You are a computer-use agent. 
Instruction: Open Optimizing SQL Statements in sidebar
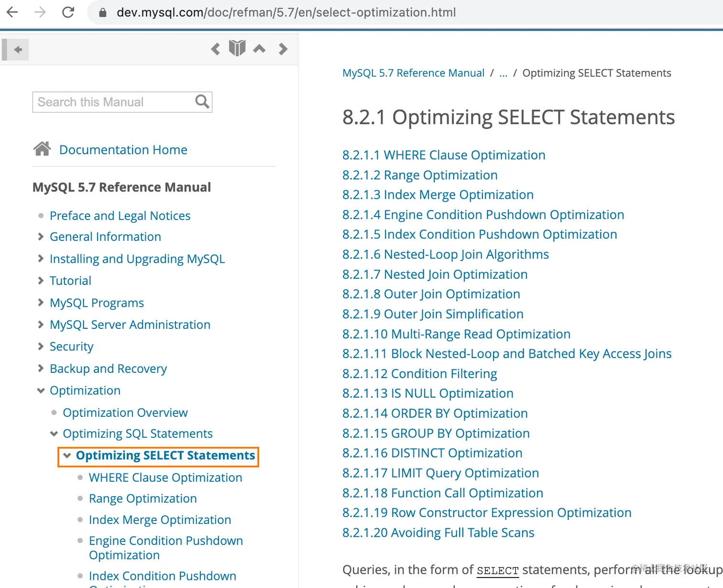point(138,434)
